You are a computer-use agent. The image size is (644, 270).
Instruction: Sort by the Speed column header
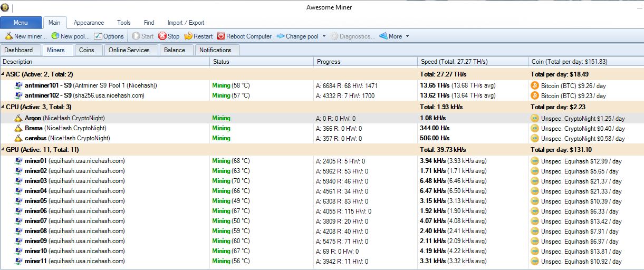pos(473,62)
